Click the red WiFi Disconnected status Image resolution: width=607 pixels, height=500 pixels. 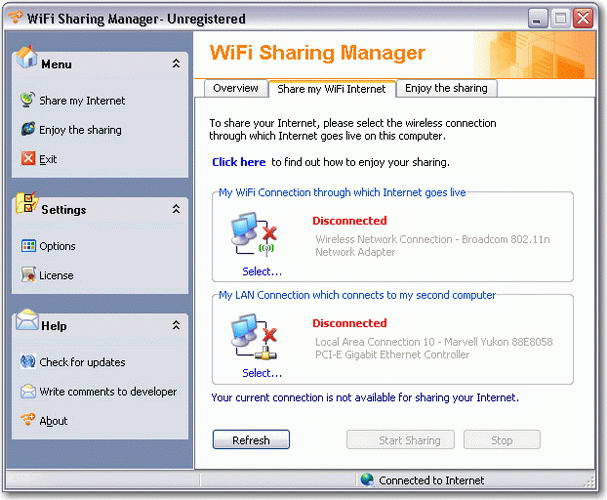(350, 221)
